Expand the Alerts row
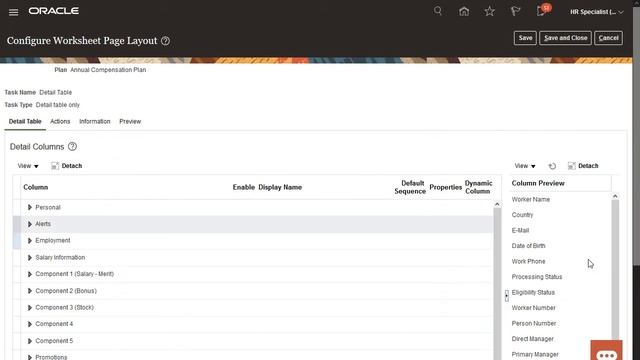Screen dimensions: 640x360 click(x=29, y=224)
